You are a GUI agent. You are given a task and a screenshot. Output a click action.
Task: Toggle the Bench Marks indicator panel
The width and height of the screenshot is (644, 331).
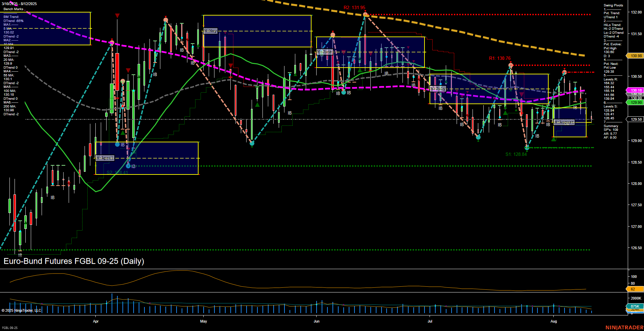(13, 9)
